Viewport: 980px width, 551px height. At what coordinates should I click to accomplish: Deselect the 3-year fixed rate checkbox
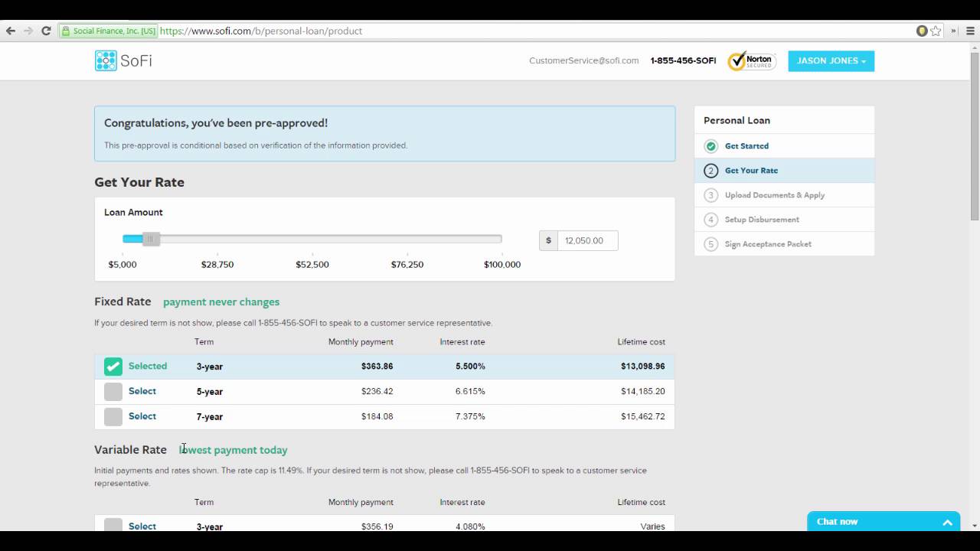click(x=113, y=367)
